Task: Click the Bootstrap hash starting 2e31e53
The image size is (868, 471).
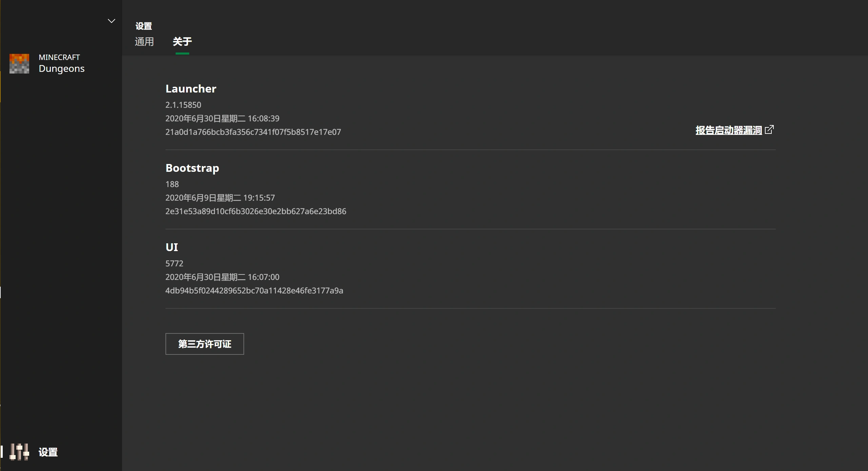Action: [x=256, y=211]
